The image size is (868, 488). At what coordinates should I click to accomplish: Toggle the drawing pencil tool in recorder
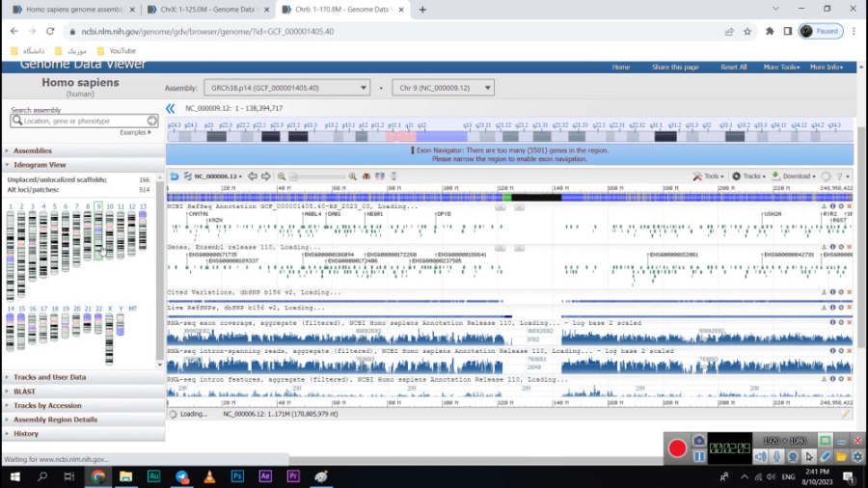point(825,456)
